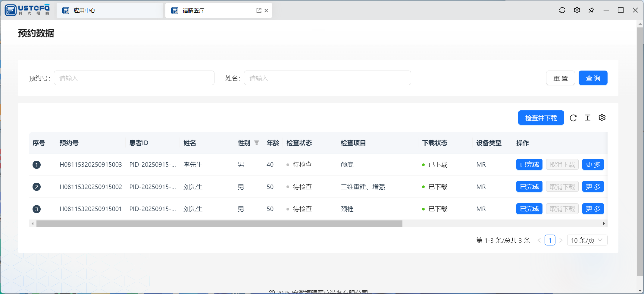Open the settings gear in title bar
This screenshot has width=644, height=294.
click(577, 10)
